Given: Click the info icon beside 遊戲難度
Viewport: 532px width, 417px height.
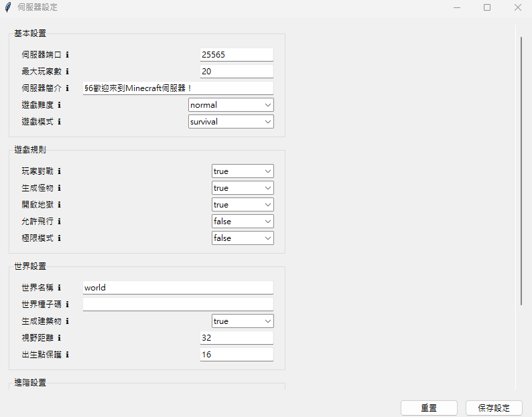Looking at the screenshot, I should pyautogui.click(x=59, y=105).
